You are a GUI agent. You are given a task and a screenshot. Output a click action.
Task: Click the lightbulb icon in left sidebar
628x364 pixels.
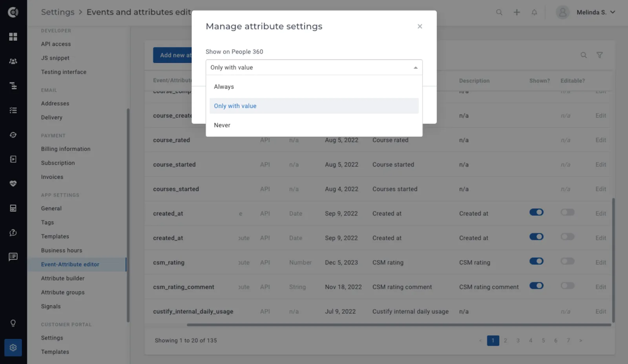13,323
